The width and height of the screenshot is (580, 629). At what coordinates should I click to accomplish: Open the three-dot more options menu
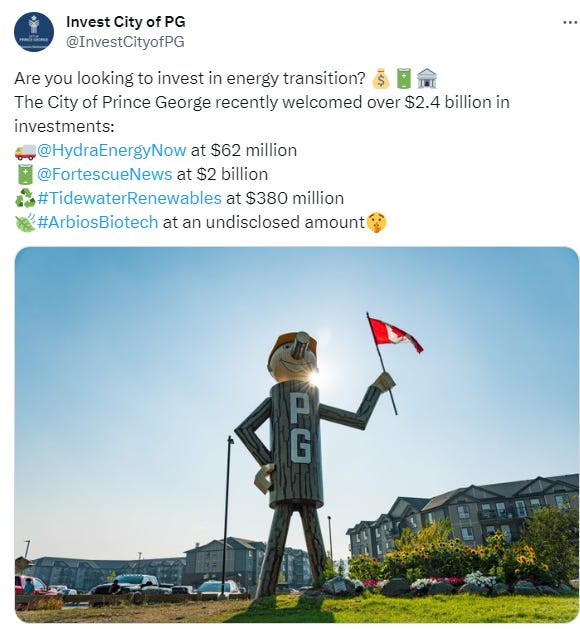[570, 22]
